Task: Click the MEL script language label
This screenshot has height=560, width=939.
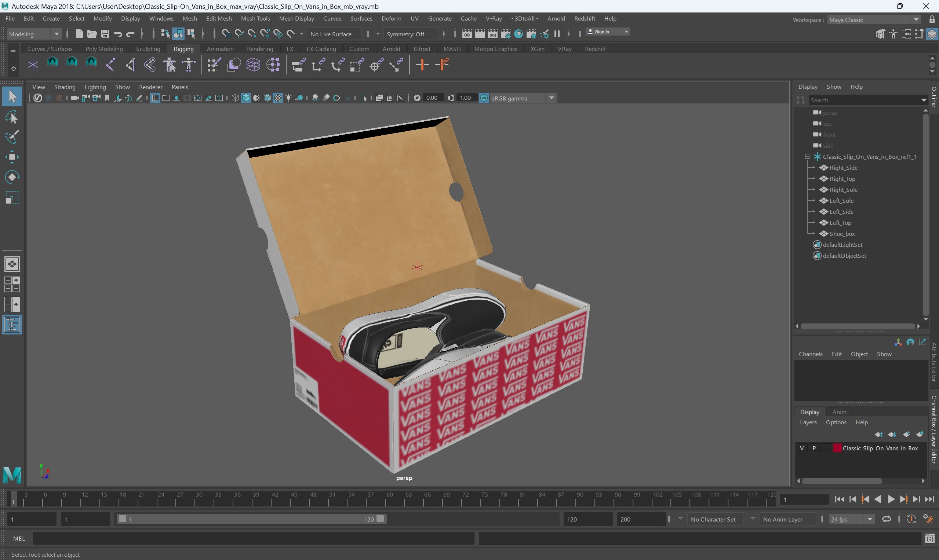Action: point(19,538)
